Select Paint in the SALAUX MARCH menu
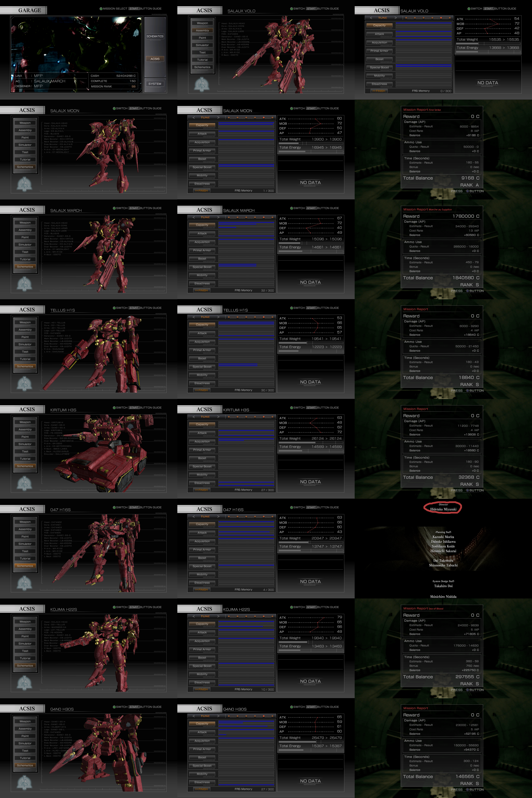Viewport: 532px width, 798px height. coord(25,237)
